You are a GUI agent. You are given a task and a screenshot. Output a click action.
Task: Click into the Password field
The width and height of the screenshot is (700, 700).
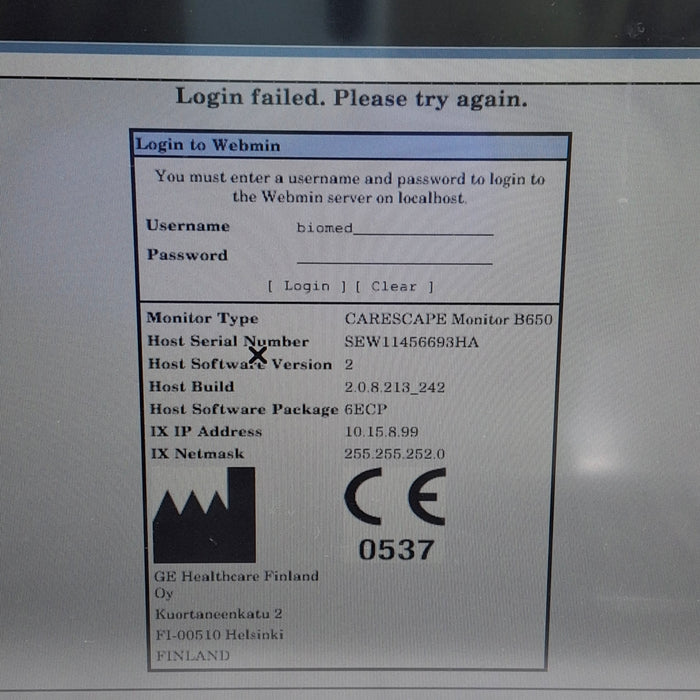[x=394, y=256]
